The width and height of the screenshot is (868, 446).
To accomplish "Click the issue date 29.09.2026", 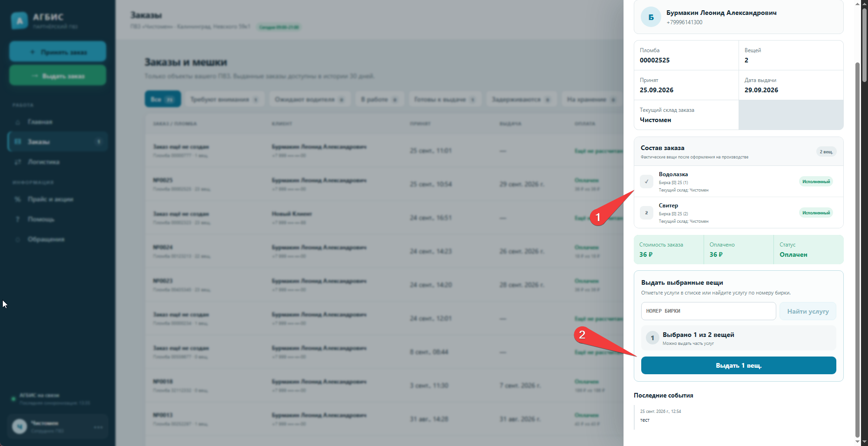I will [761, 90].
